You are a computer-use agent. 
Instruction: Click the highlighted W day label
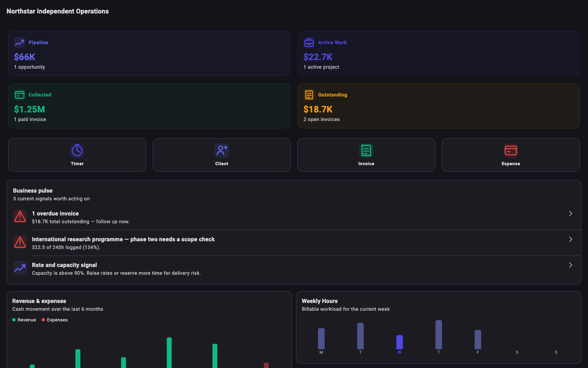400,352
